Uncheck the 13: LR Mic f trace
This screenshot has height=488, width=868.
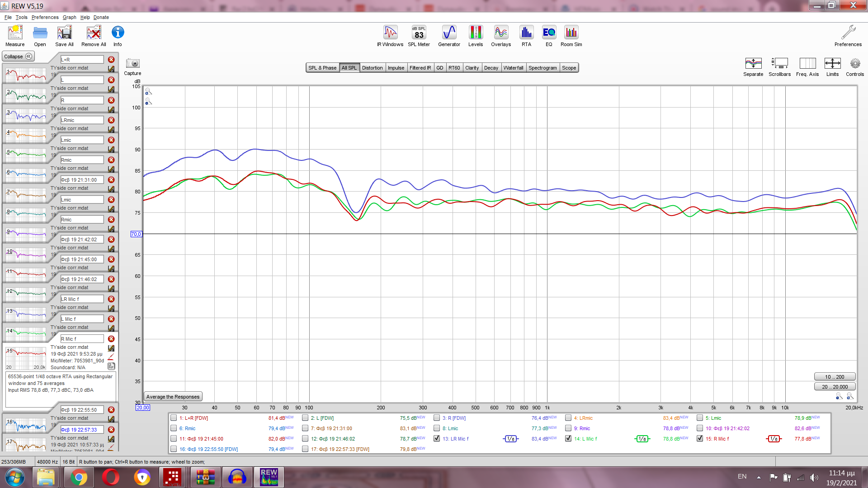[437, 438]
